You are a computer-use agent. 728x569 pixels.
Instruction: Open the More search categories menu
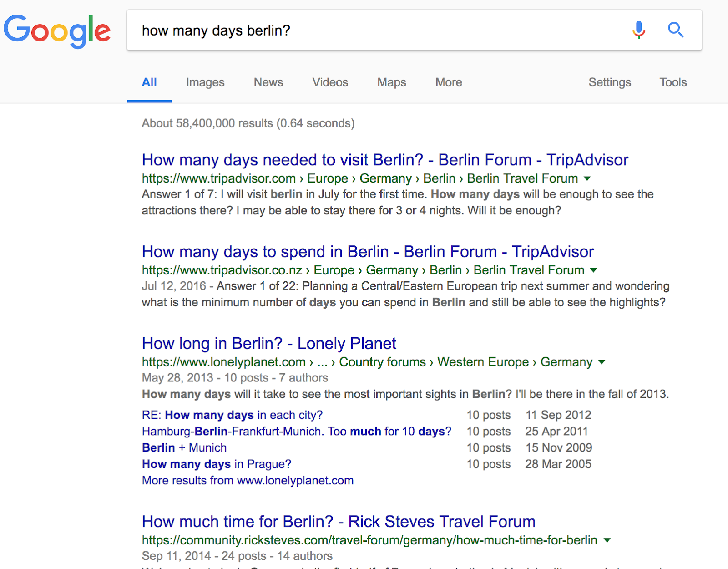click(449, 82)
